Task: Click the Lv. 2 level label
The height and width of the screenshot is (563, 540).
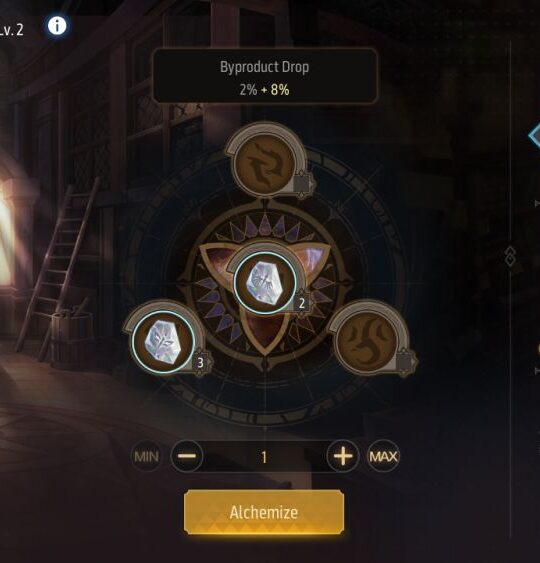Action: click(x=11, y=29)
